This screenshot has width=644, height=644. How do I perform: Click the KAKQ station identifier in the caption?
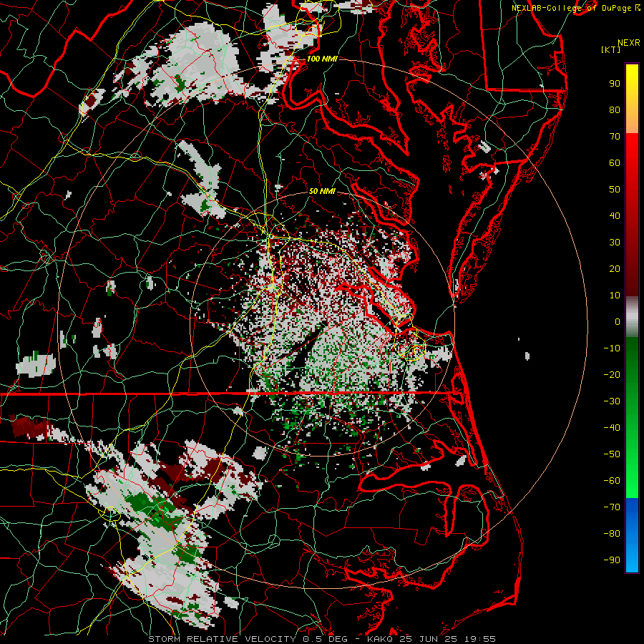(381, 639)
